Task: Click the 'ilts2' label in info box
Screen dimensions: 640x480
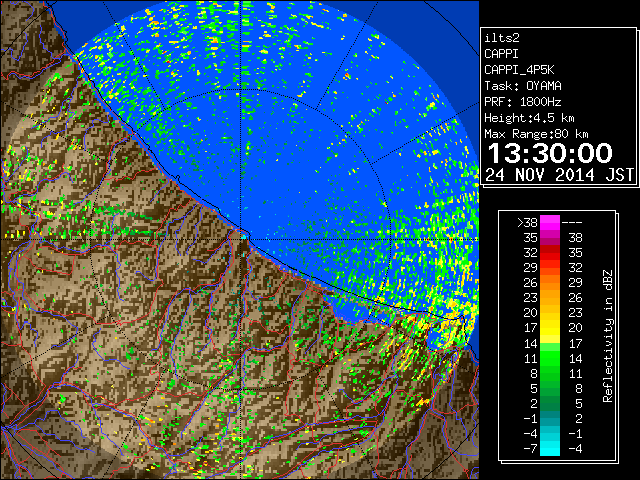Action: [x=502, y=38]
